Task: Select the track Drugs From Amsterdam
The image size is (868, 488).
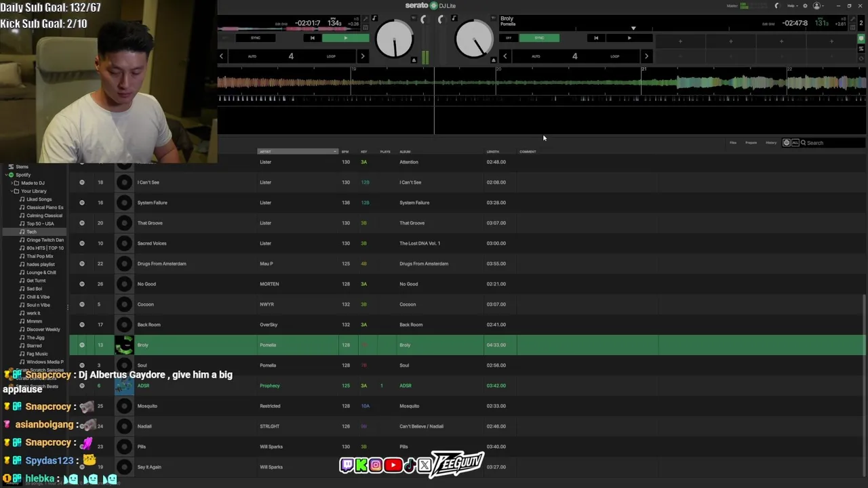Action: [x=161, y=264]
